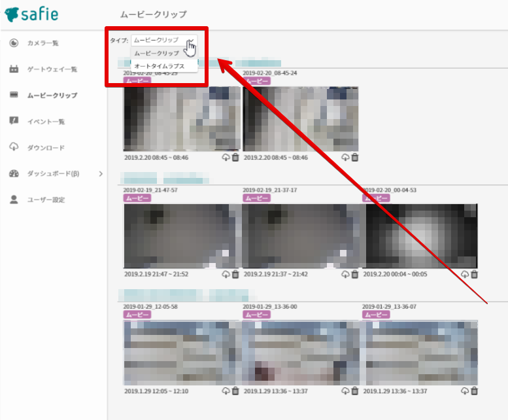Download clip 2019.2.19 21:37 ~ 21:42
Viewport: 508px width, 420px height.
tap(345, 275)
